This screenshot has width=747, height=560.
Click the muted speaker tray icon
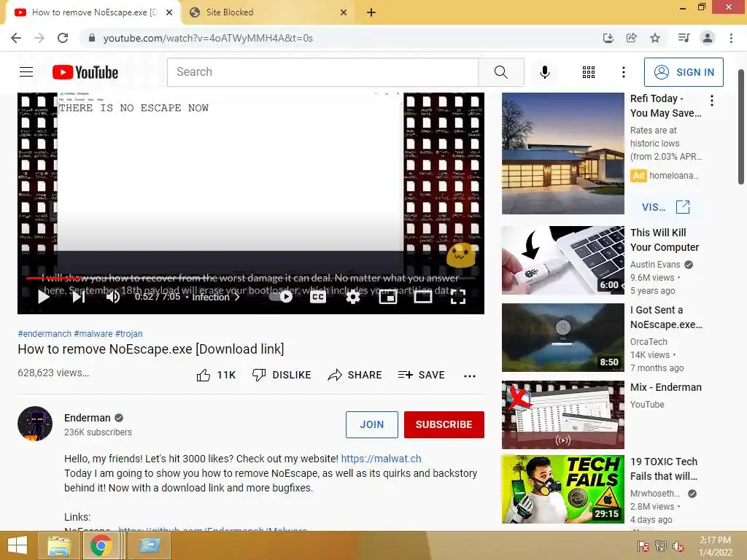click(678, 546)
